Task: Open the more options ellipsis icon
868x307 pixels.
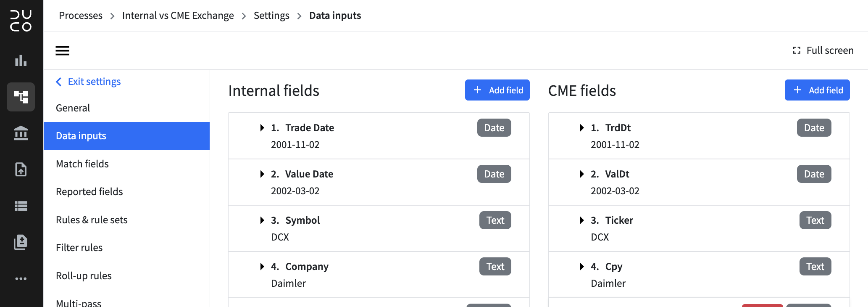Action: [x=21, y=279]
